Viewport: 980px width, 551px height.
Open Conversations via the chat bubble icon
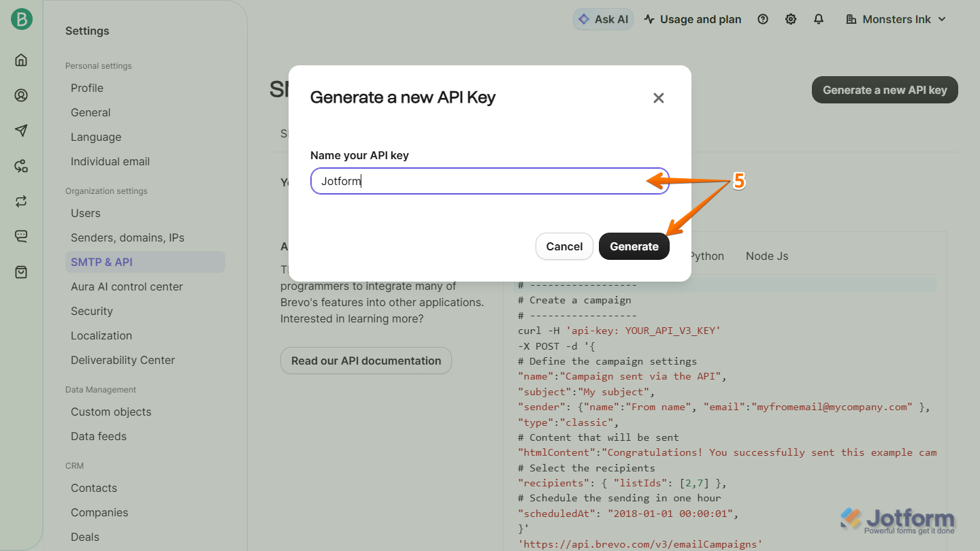[x=20, y=236]
